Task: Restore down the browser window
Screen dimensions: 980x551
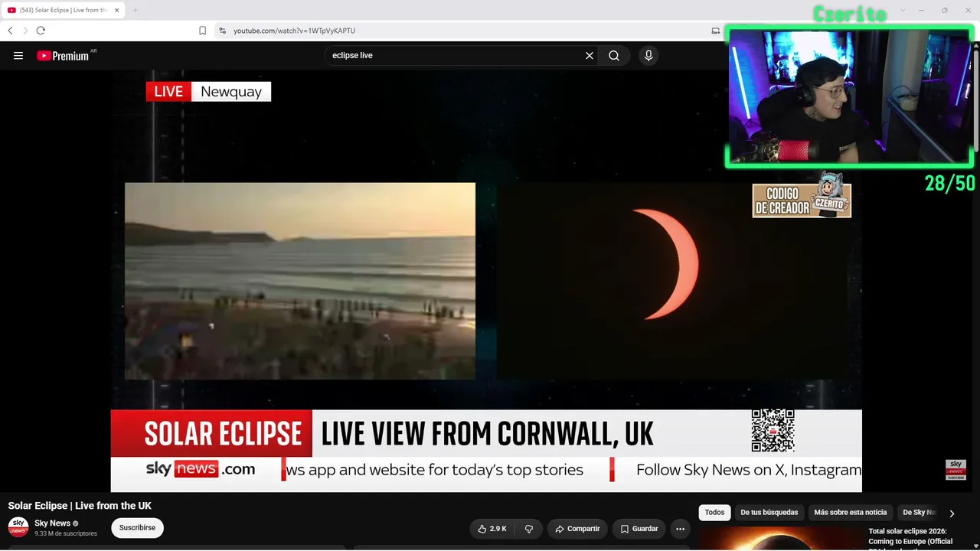Action: (x=945, y=10)
